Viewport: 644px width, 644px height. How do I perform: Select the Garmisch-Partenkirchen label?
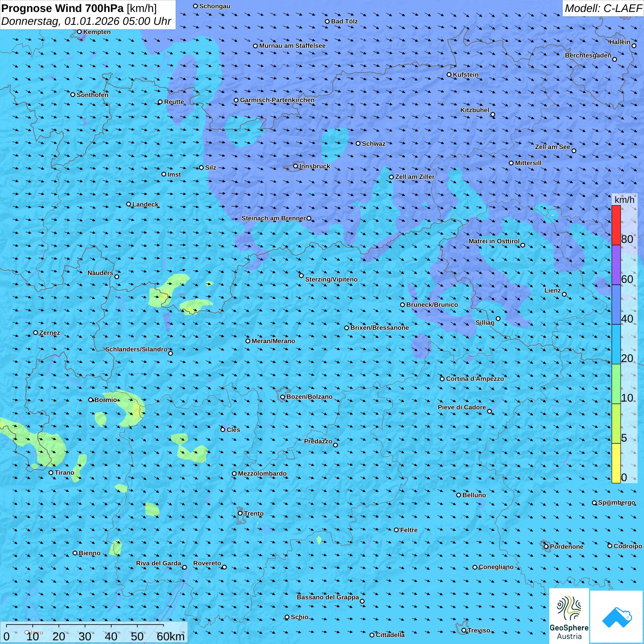coord(277,100)
